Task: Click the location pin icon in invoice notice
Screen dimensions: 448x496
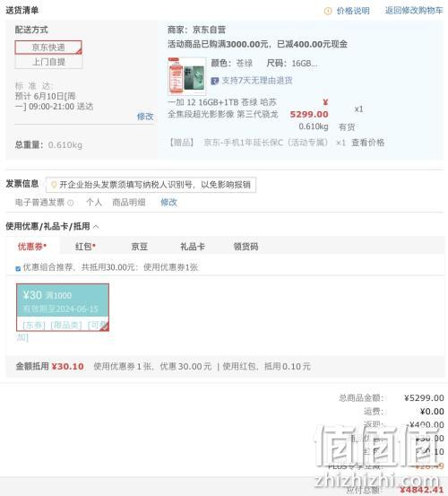Action: coord(54,185)
